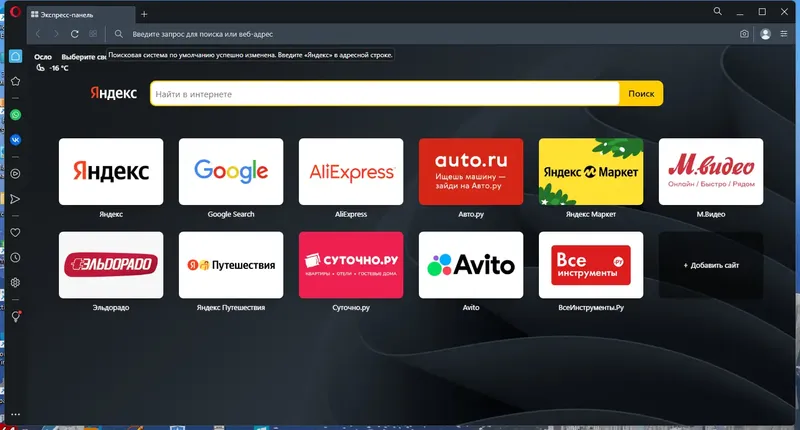Viewport: 800px width, 430px height.
Task: Open the search tabs magnifier icon
Action: 717,11
